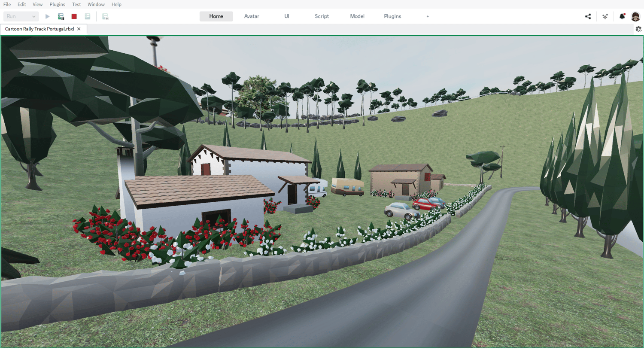This screenshot has width=644, height=362.
Task: Open the File menu
Action: [7, 4]
